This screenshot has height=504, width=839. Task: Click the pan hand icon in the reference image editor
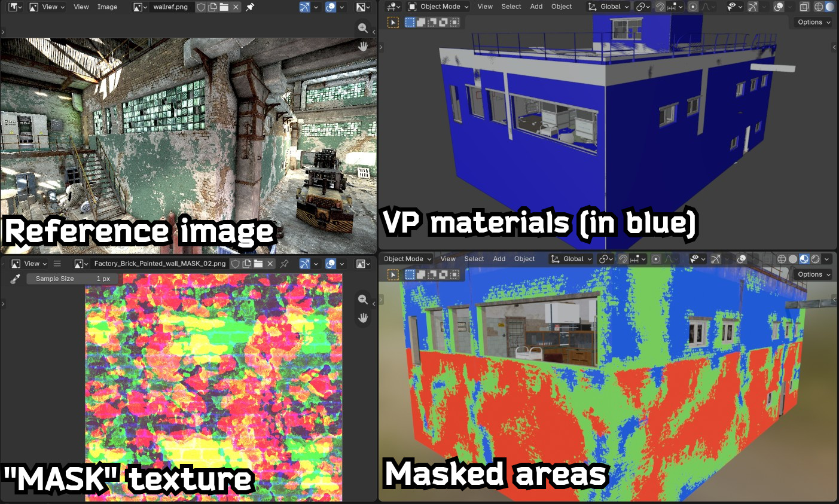coord(362,46)
